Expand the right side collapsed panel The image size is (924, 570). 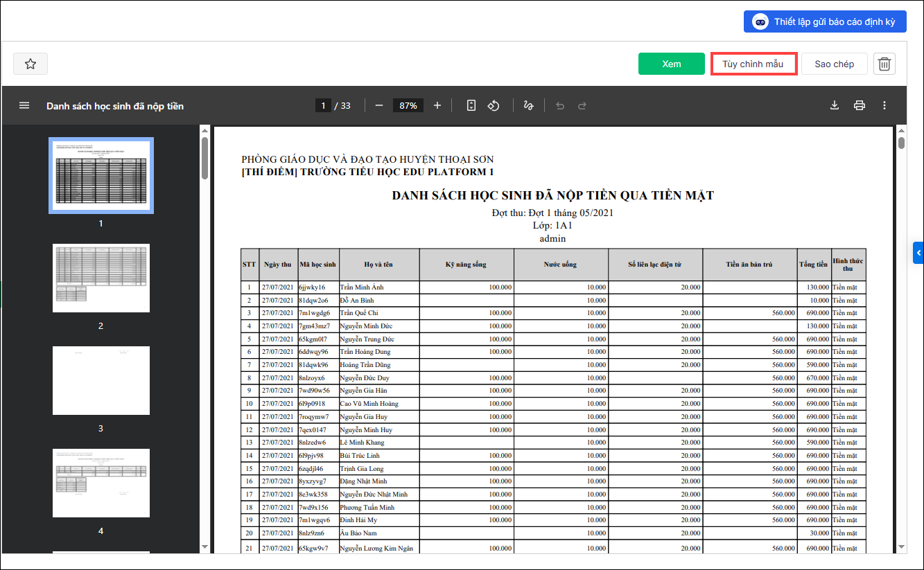pyautogui.click(x=918, y=253)
